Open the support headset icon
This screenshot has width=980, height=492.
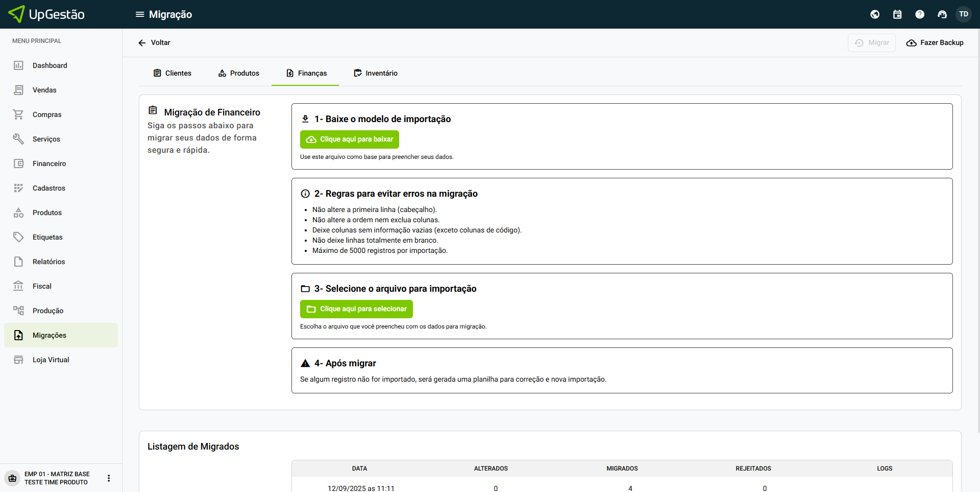click(942, 14)
